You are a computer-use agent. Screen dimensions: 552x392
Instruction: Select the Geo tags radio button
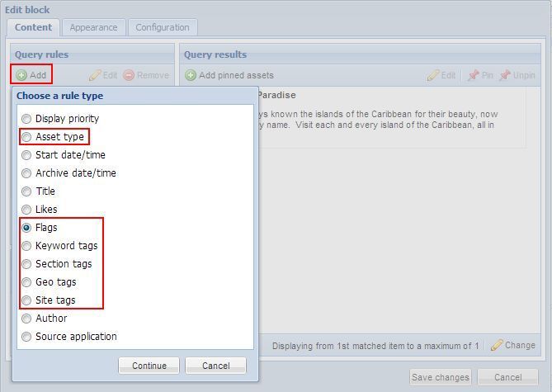click(26, 282)
